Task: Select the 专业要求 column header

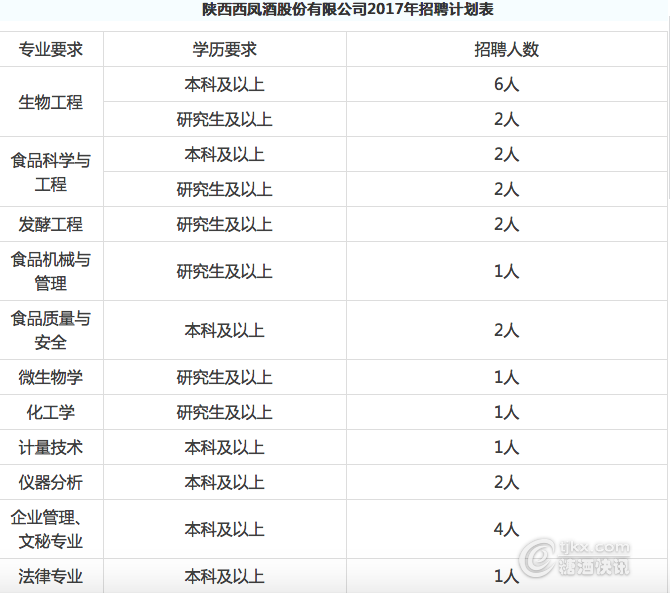Action: pyautogui.click(x=50, y=50)
